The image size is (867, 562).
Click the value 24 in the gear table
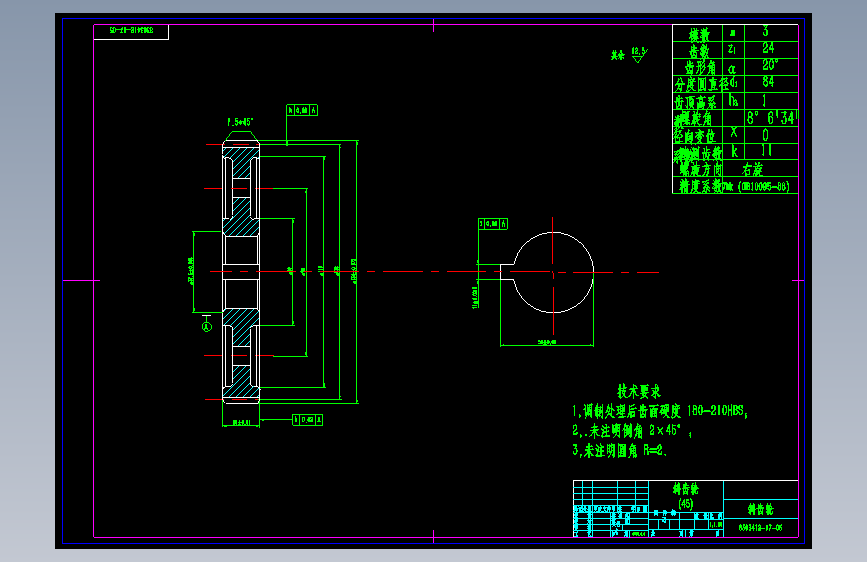point(768,48)
